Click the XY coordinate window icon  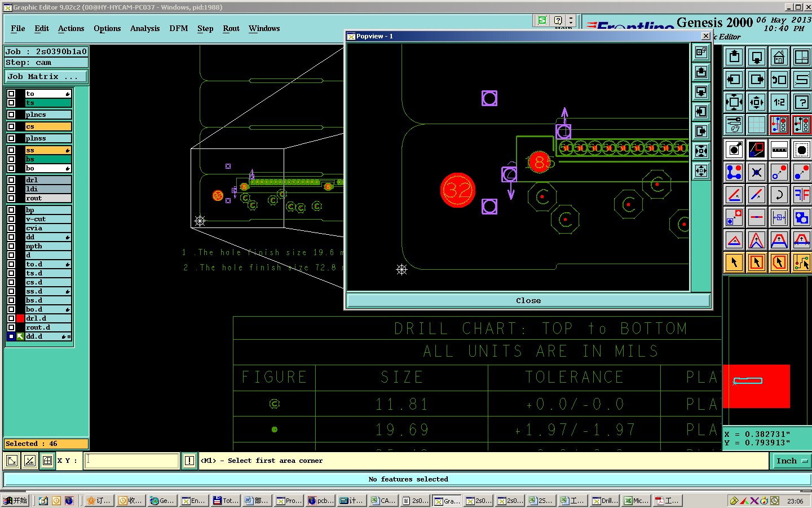[801, 57]
